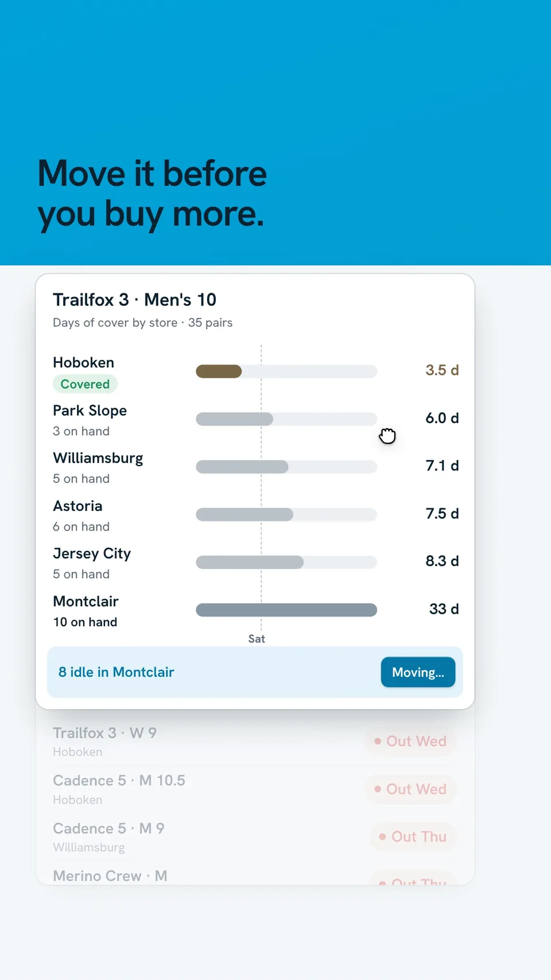Image resolution: width=551 pixels, height=980 pixels.
Task: Click the Sat timeline marker label
Action: (x=257, y=638)
